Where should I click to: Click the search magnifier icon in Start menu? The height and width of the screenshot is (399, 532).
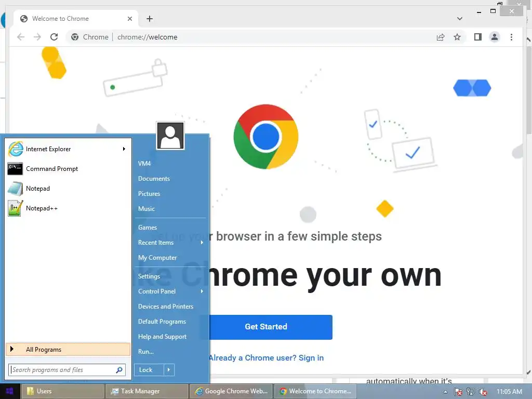[119, 370]
